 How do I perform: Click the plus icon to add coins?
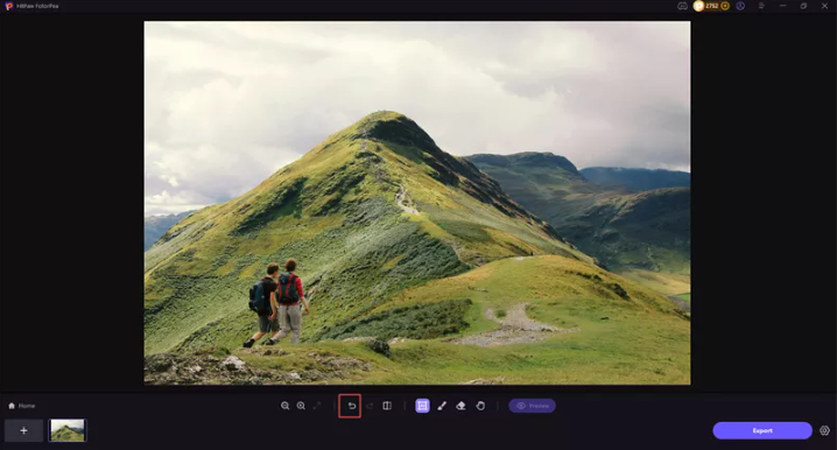[x=725, y=6]
